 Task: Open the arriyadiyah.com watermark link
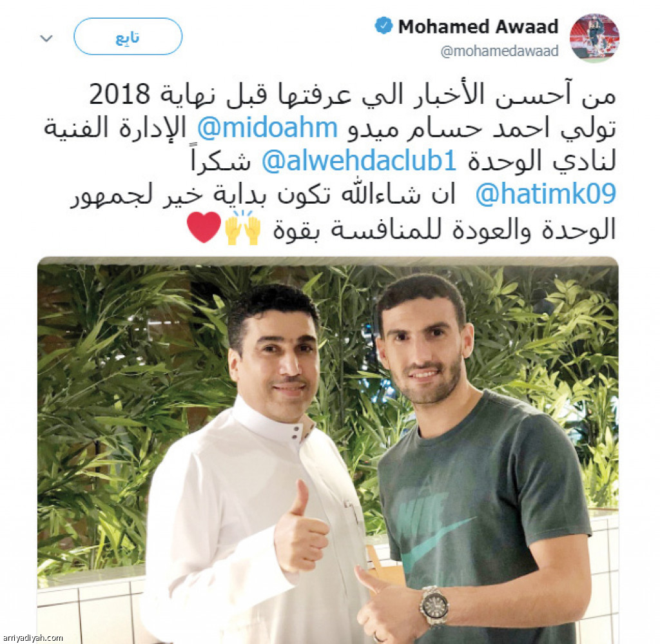click(x=32, y=638)
